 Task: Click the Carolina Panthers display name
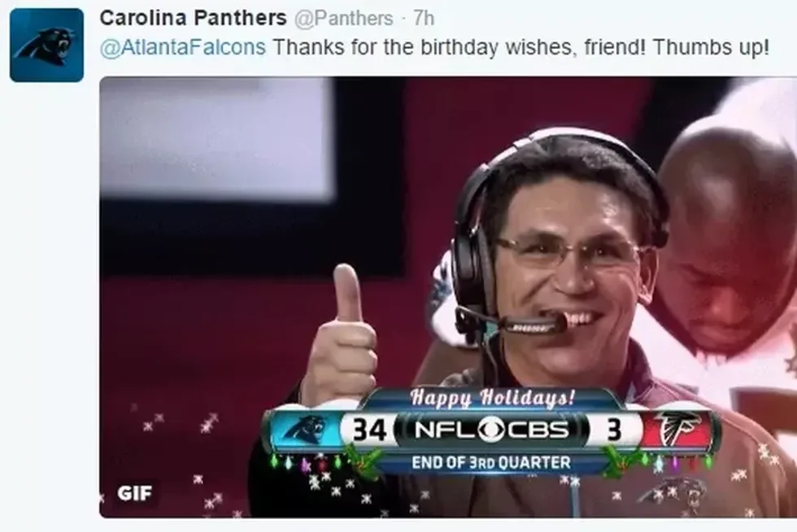(194, 19)
